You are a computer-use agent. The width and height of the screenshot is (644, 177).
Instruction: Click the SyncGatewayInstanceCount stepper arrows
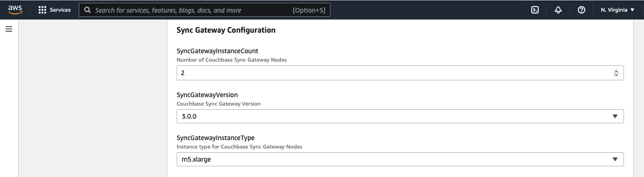coord(616,73)
